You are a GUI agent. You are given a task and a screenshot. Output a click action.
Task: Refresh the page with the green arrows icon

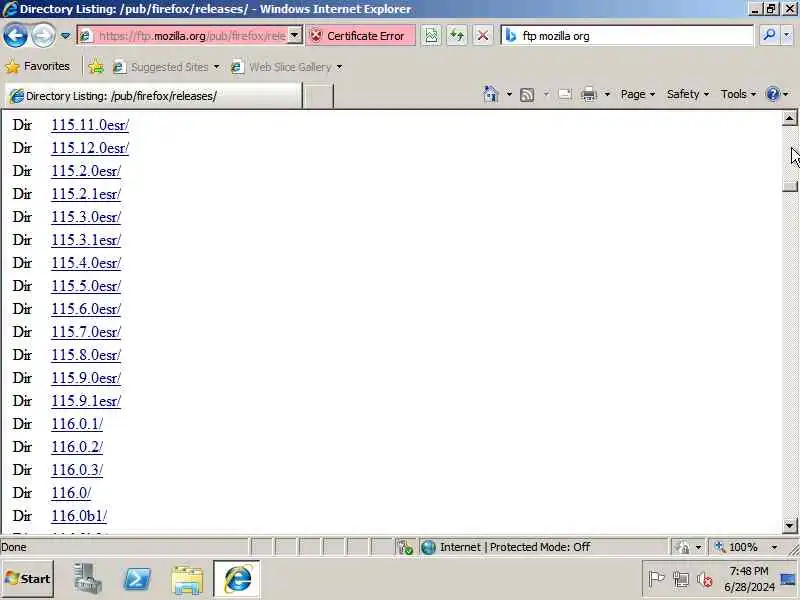(x=457, y=36)
